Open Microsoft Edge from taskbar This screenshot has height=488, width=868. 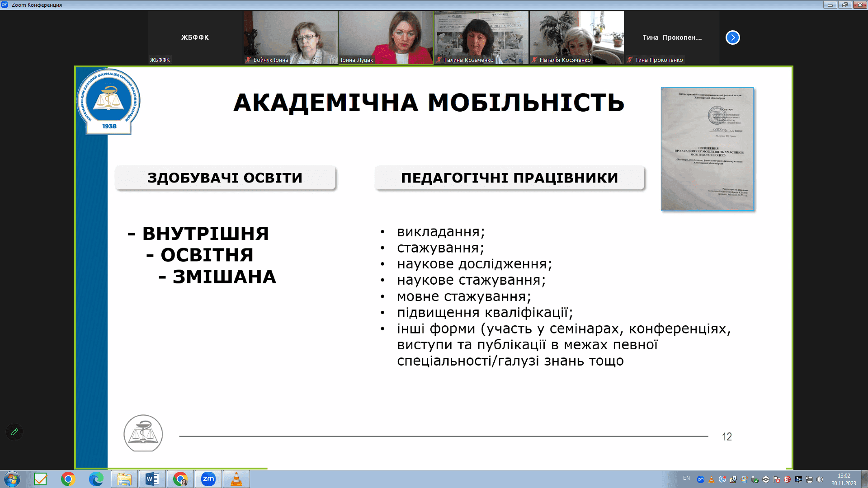point(96,479)
